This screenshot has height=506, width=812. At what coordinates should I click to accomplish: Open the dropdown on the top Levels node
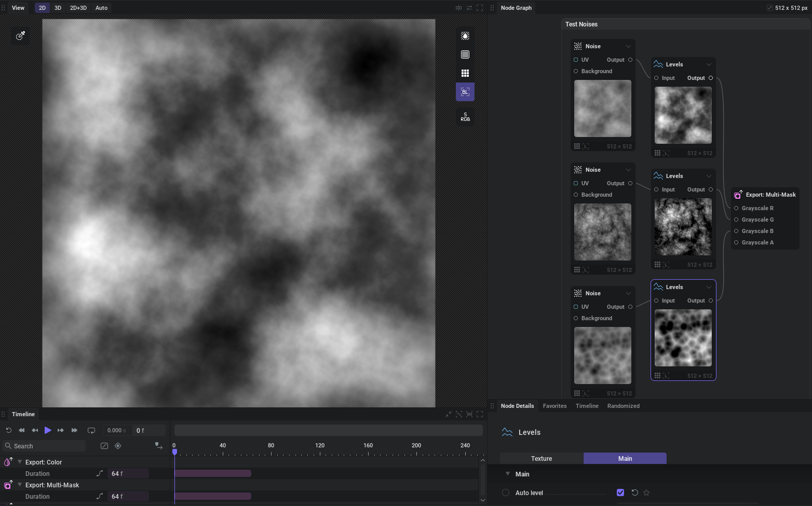pyautogui.click(x=709, y=64)
